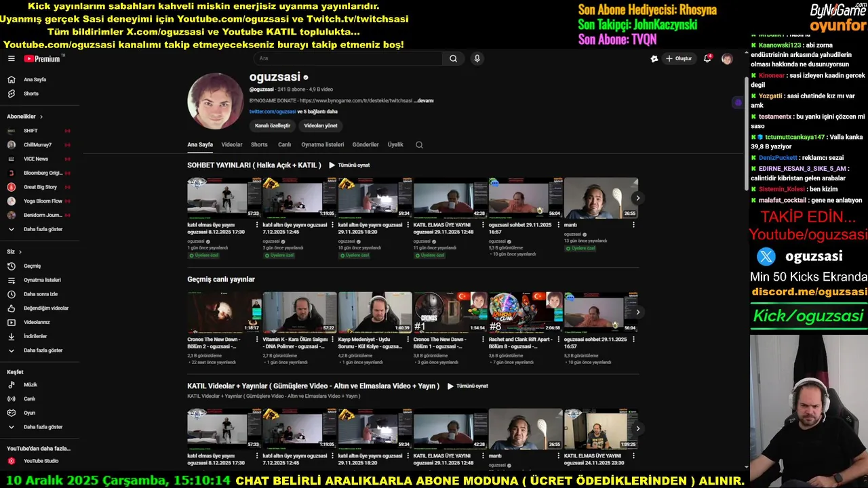Expand Daha fazla göster under Keşfet
This screenshot has height=488, width=868.
tap(43, 427)
